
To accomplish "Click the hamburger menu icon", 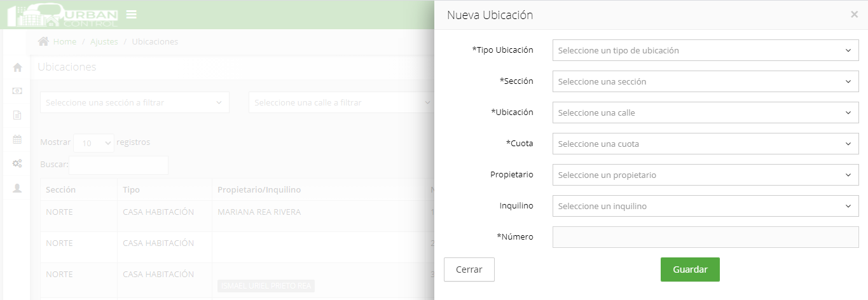I will 132,15.
